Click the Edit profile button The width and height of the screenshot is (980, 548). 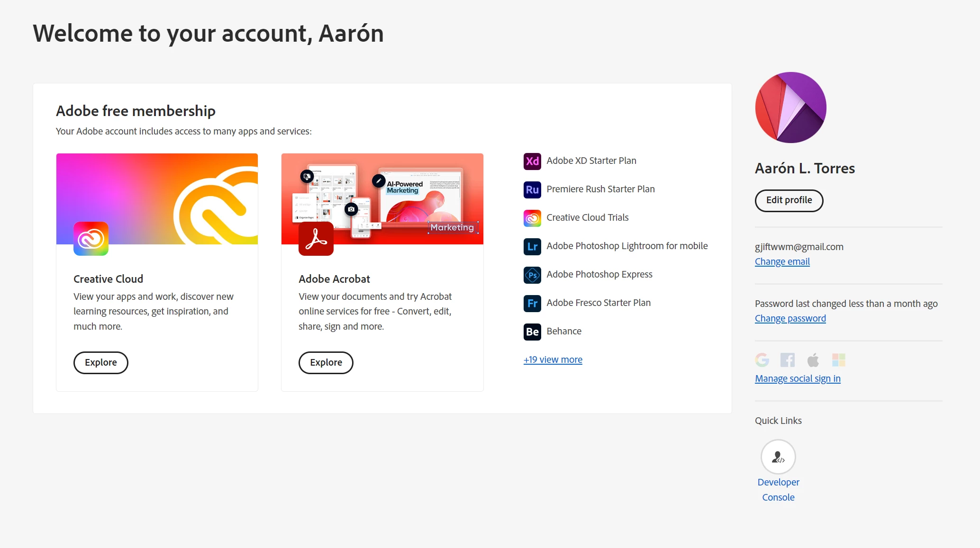coord(789,200)
